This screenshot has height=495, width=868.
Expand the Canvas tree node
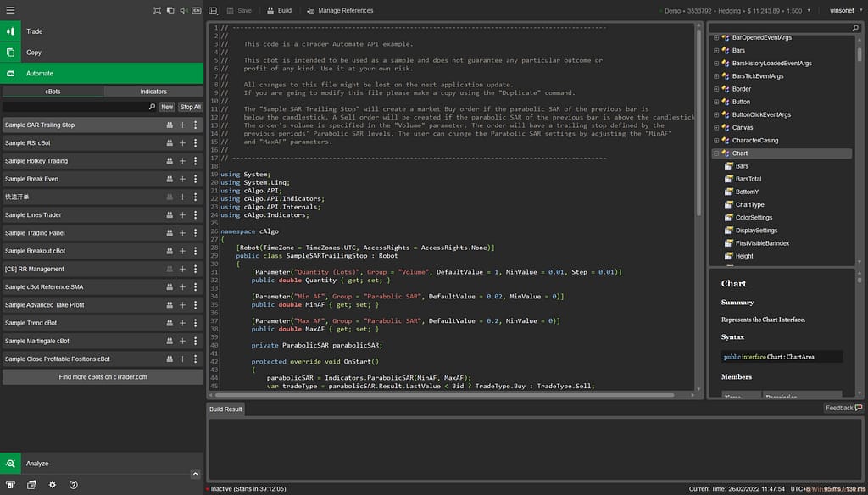point(716,128)
